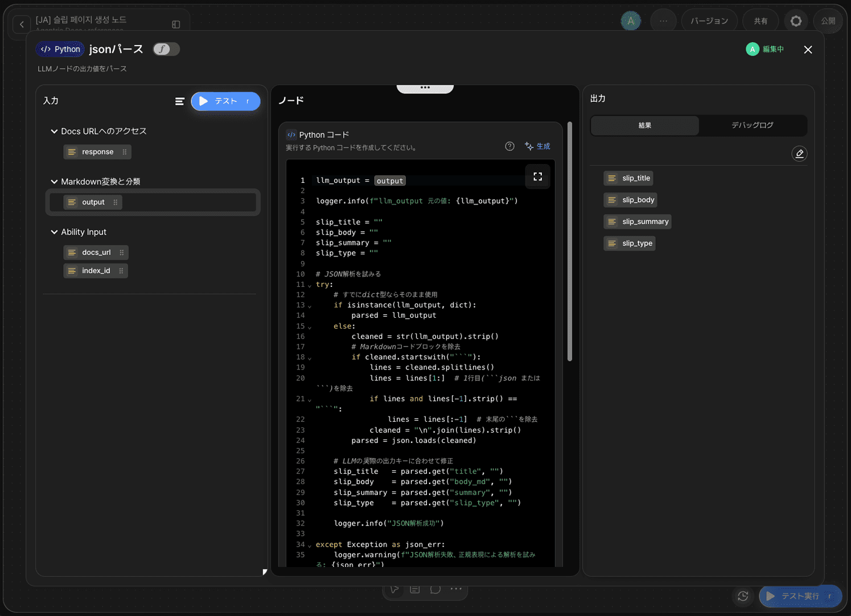Click the resize corner of input panel
Viewport: 851px width, 616px height.
coord(265,572)
